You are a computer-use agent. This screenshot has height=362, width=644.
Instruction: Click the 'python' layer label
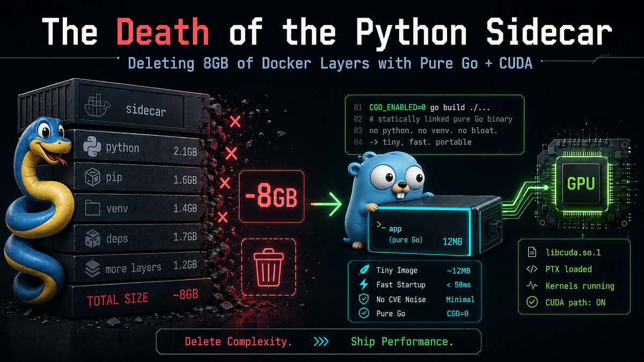[122, 147]
